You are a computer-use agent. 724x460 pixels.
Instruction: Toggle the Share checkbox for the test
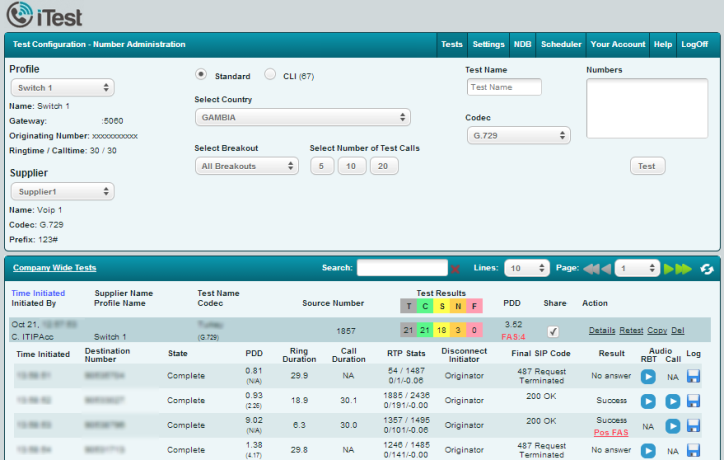(553, 331)
